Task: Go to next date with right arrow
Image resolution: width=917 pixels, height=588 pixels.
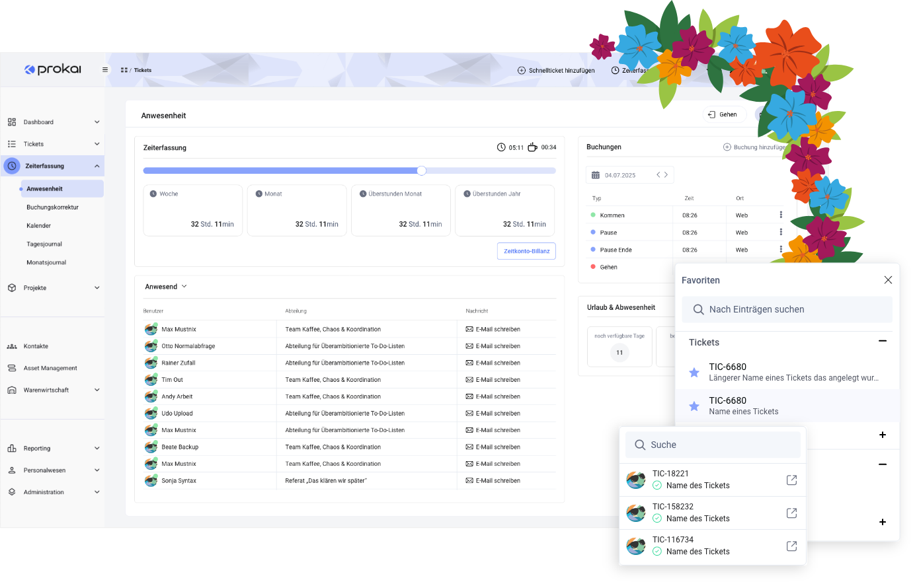Action: [666, 175]
